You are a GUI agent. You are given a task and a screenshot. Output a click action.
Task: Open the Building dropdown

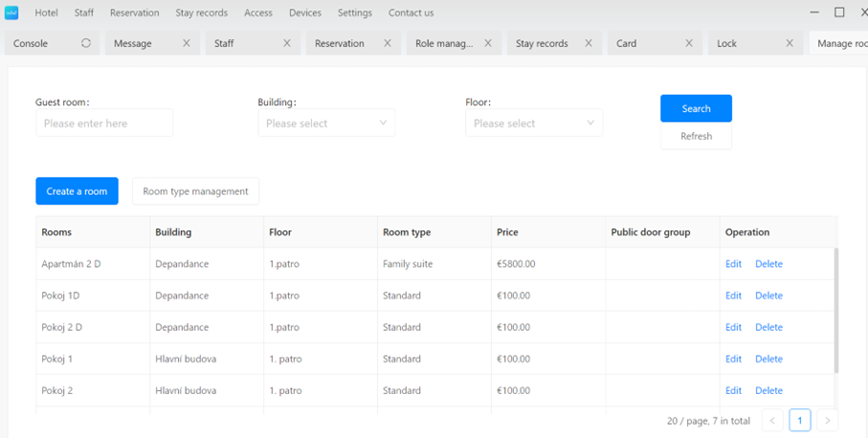[325, 123]
